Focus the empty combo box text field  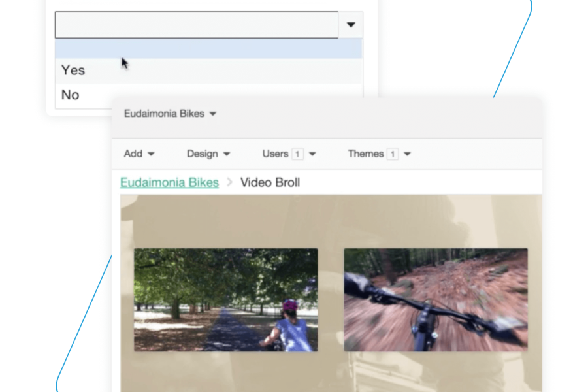(x=196, y=25)
